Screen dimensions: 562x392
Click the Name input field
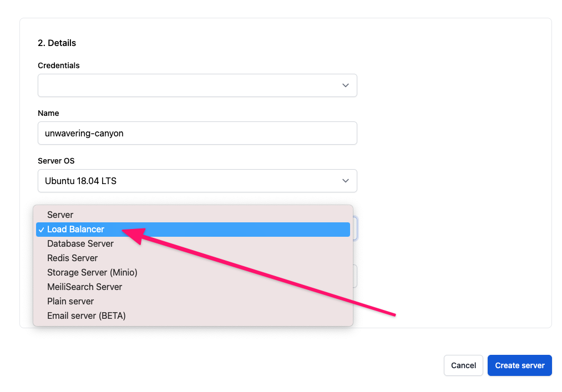click(197, 133)
